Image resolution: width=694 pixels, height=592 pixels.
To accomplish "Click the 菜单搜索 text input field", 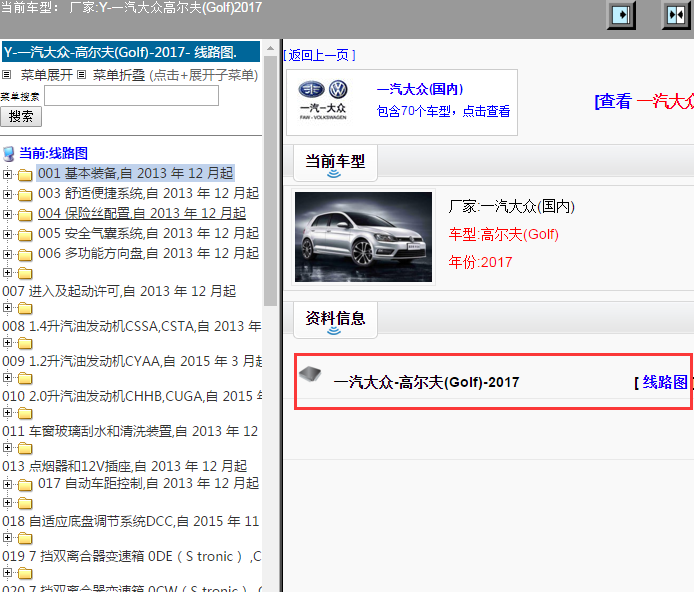I will 131,96.
